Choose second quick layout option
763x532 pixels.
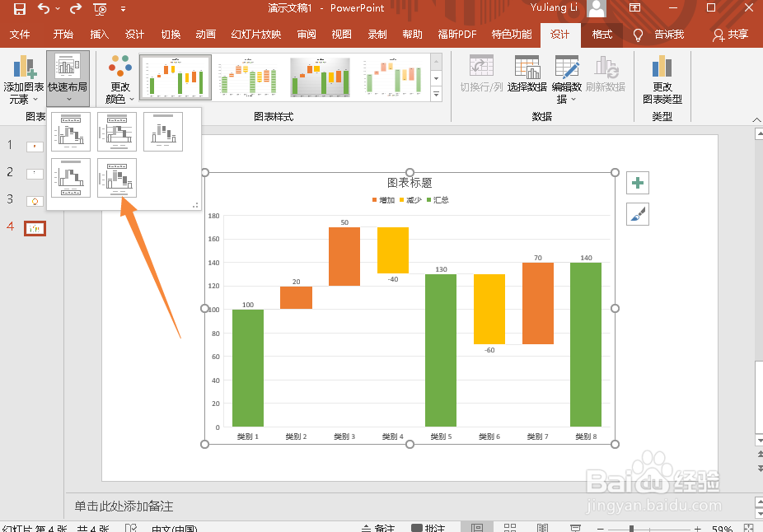(x=117, y=132)
